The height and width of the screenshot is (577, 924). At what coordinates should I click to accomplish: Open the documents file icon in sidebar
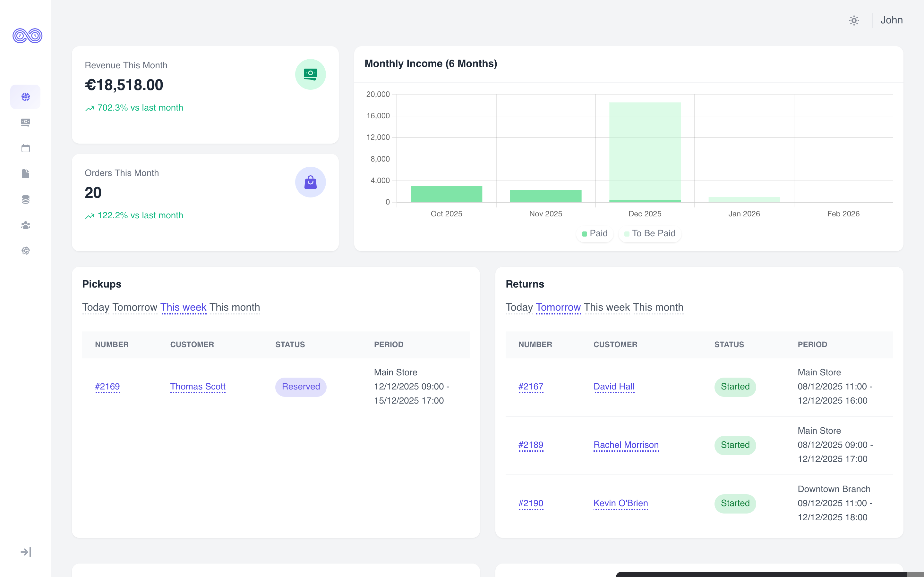click(26, 174)
